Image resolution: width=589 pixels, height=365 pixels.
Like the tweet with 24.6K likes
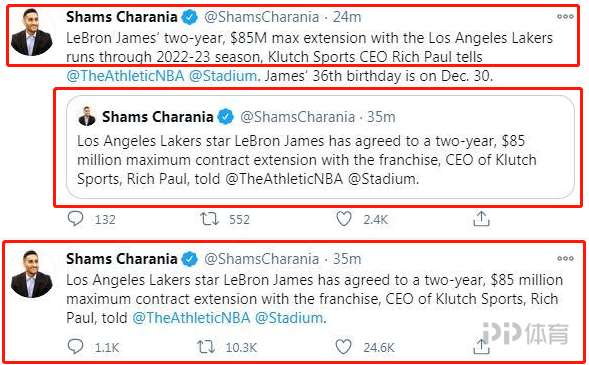tap(343, 347)
